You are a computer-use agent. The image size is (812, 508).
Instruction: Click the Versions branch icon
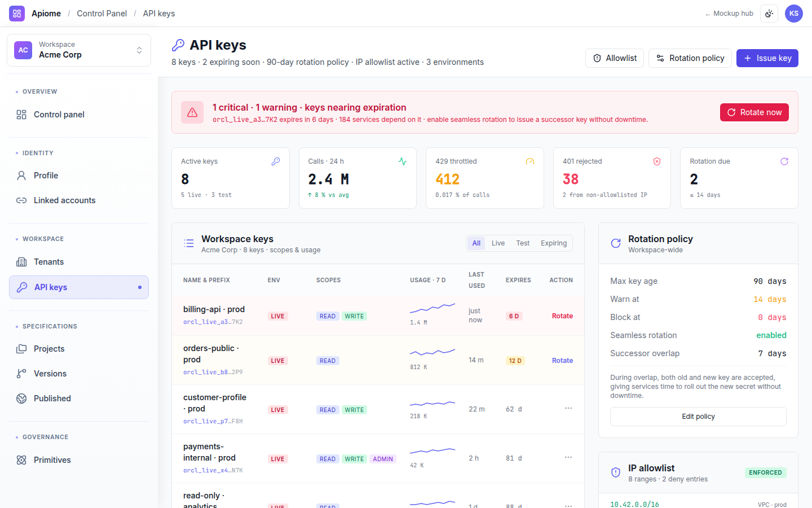tap(21, 374)
